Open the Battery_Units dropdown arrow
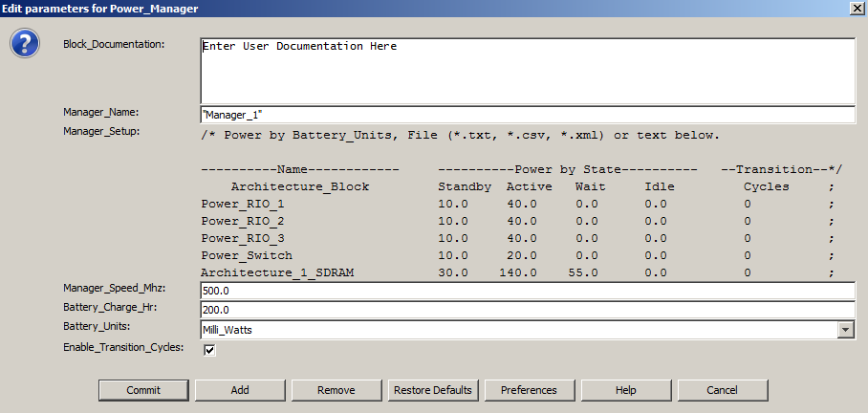Image resolution: width=868 pixels, height=413 pixels. pos(845,330)
